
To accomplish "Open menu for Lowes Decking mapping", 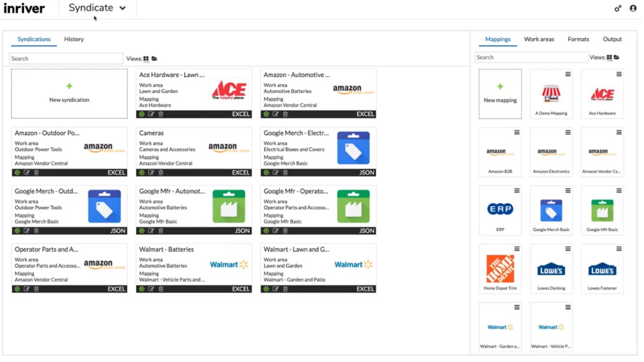I will (x=568, y=249).
